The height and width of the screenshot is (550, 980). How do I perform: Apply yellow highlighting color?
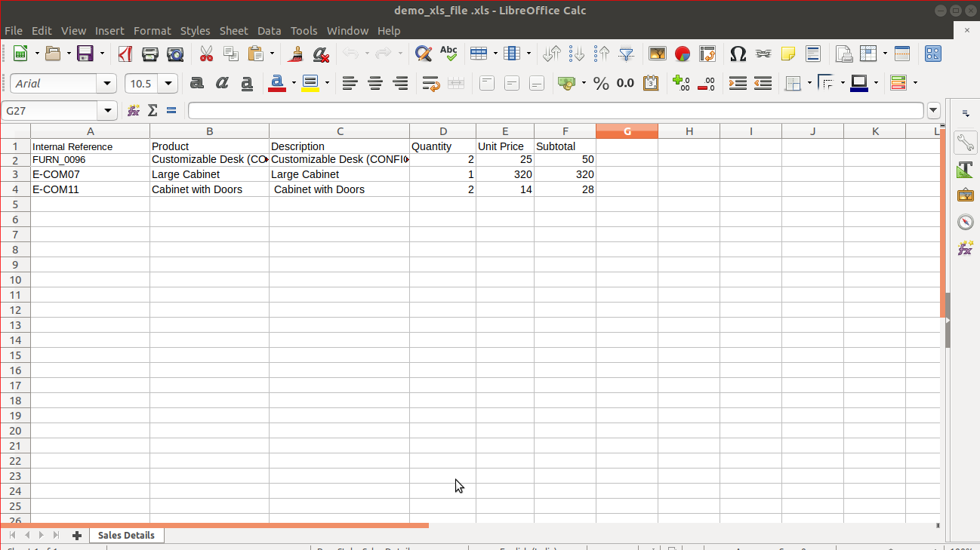tap(310, 83)
